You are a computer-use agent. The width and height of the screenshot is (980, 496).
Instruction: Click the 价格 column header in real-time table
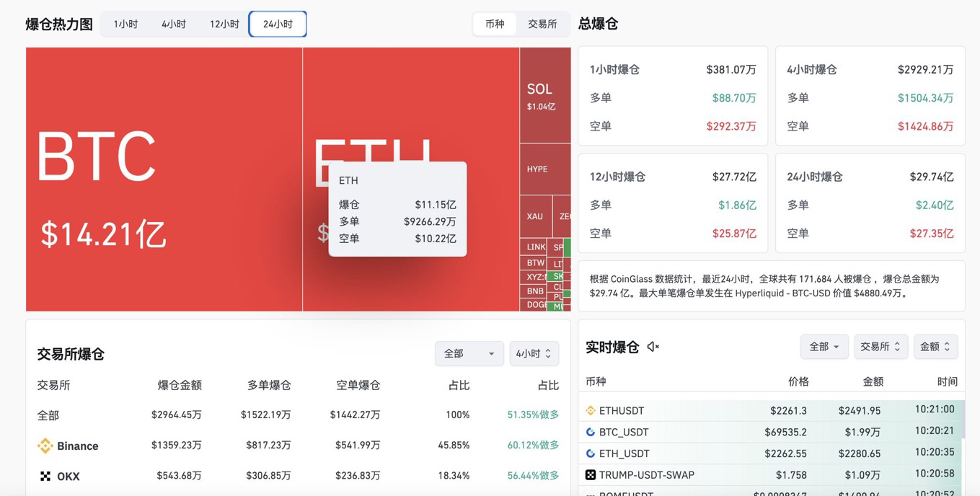coord(798,381)
